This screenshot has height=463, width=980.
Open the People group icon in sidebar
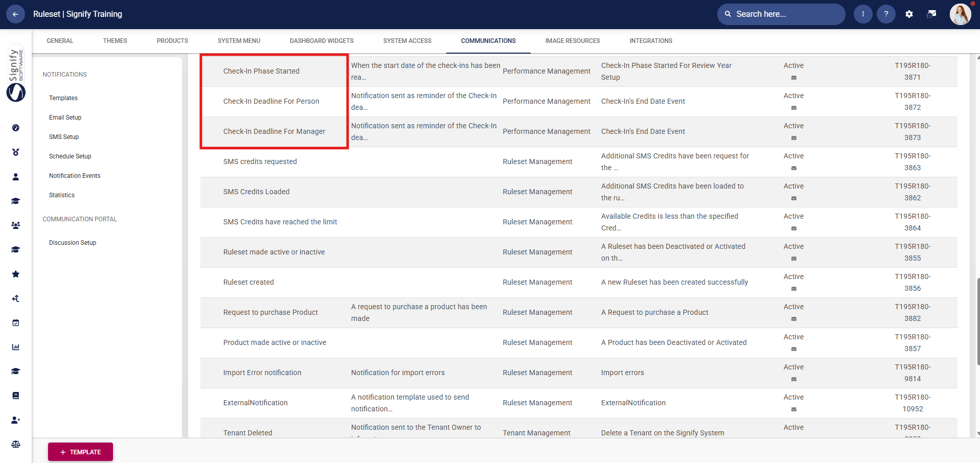pyautogui.click(x=16, y=225)
